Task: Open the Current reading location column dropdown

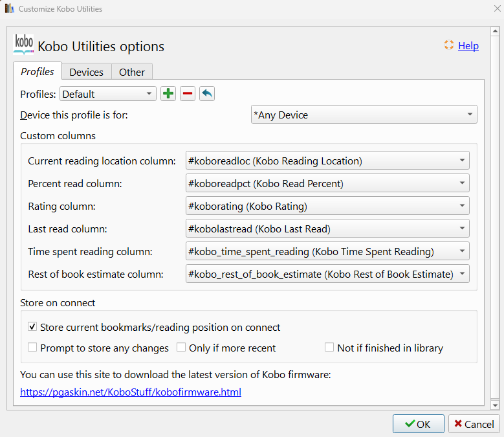Action: tap(327, 161)
